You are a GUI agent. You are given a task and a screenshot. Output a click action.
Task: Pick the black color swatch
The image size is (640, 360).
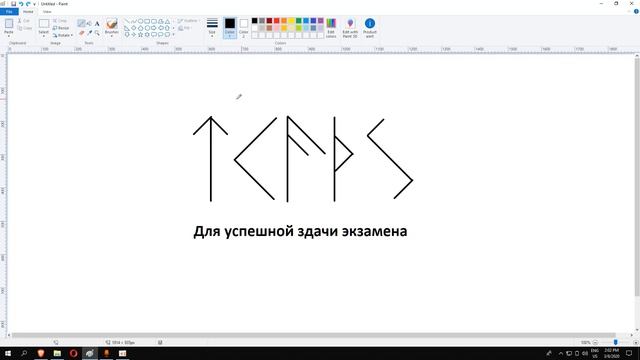point(254,21)
